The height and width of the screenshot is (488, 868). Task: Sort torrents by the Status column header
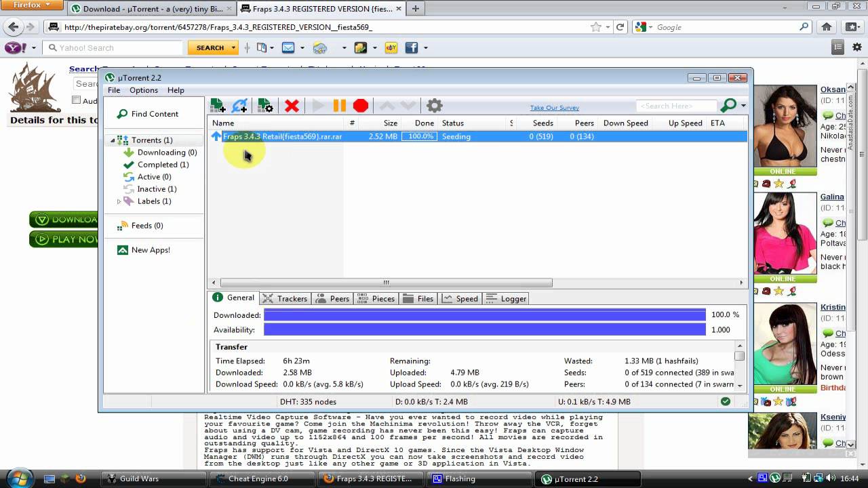pos(473,123)
